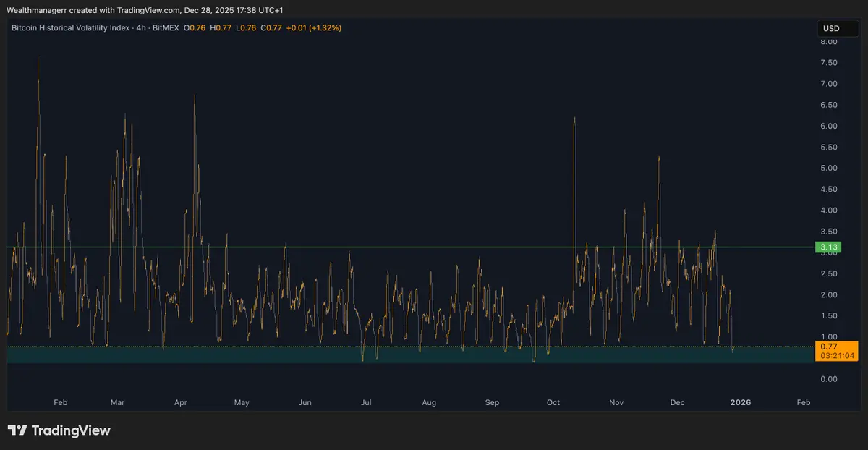Image resolution: width=868 pixels, height=450 pixels.
Task: Click the Jul label on time axis
Action: (366, 402)
